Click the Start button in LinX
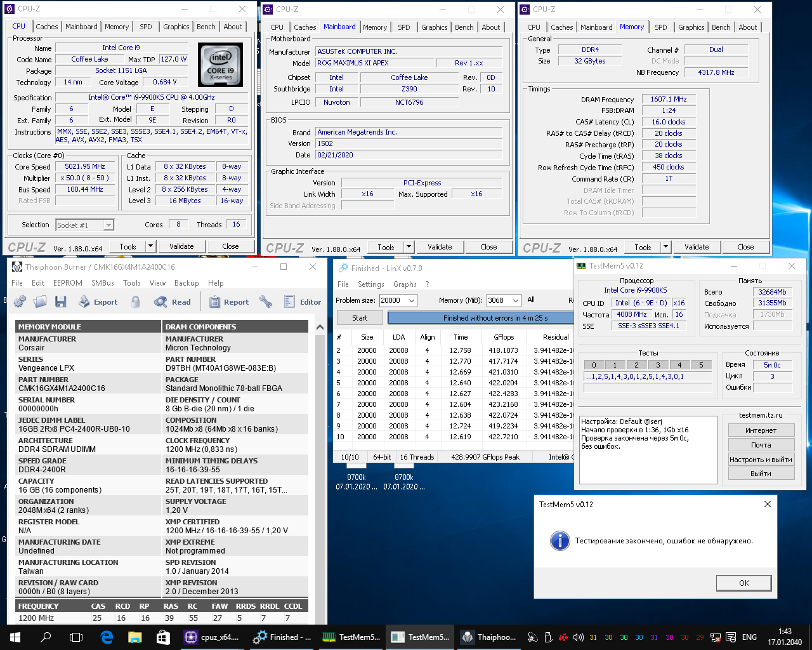This screenshot has height=650, width=812. (x=360, y=318)
